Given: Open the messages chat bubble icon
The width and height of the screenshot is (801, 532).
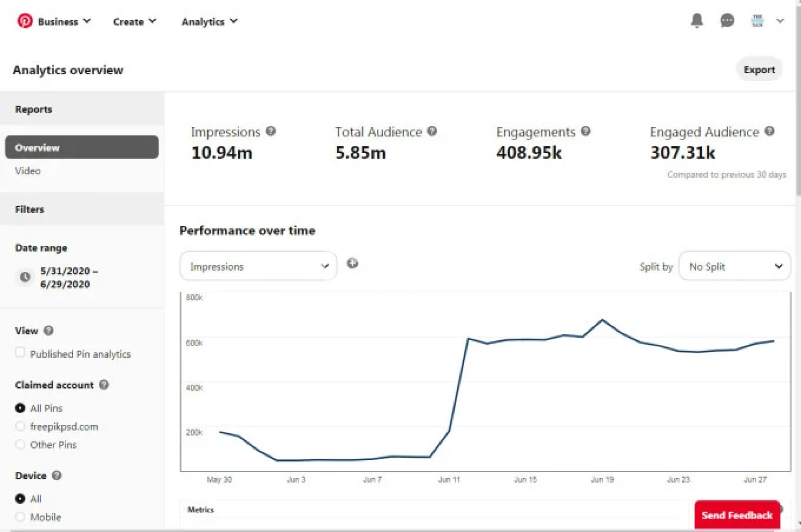Looking at the screenshot, I should coord(727,20).
